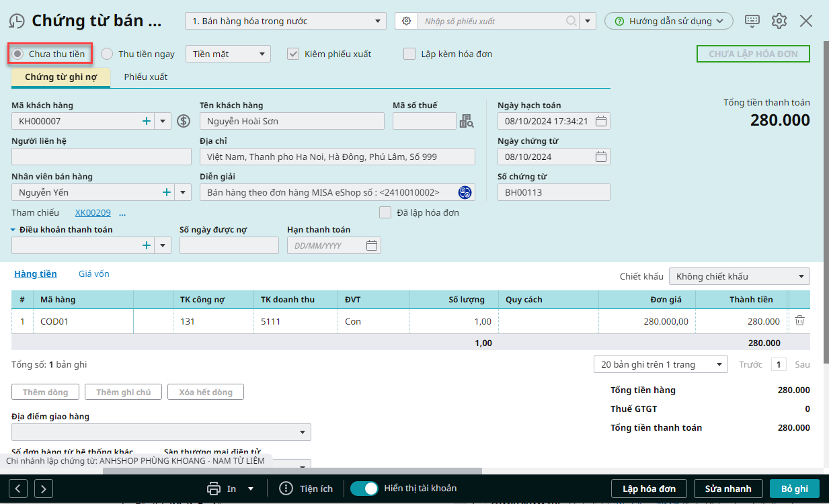
Task: Click the customer debt dollar icon
Action: 184,121
